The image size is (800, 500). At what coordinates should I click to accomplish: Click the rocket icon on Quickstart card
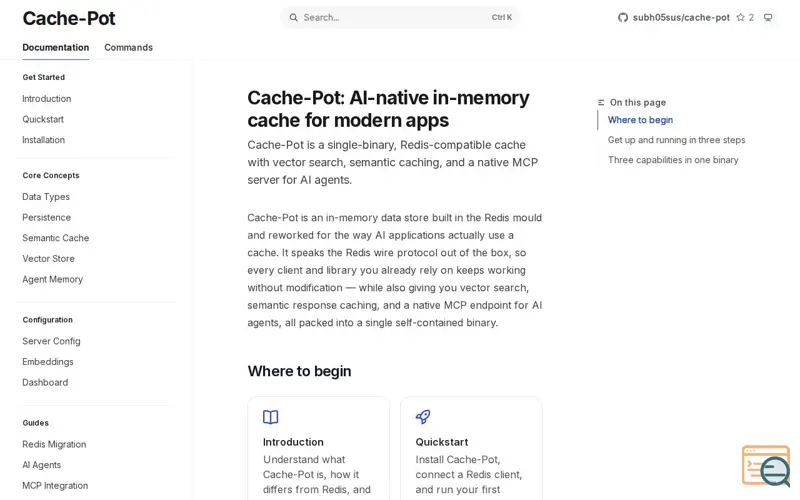tap(423, 417)
